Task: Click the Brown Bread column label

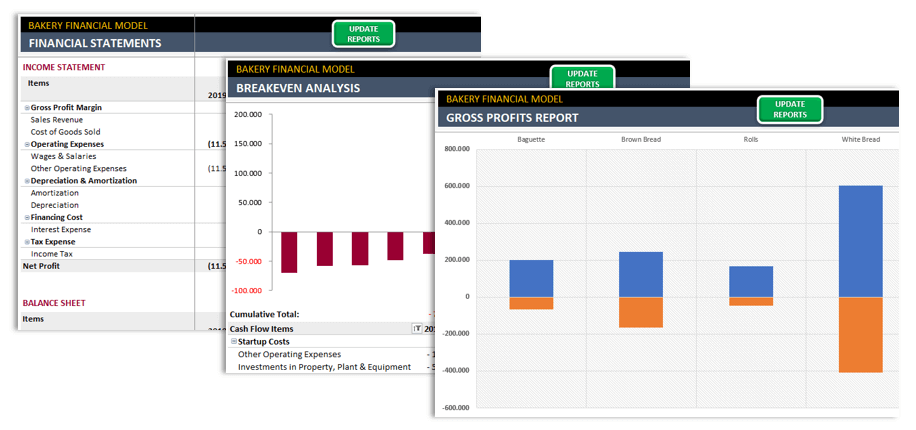Action: (641, 140)
